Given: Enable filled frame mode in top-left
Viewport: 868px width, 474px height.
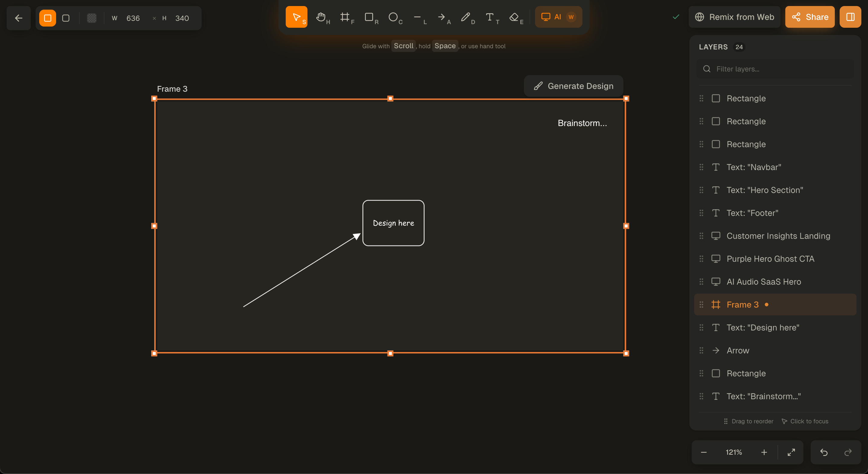Looking at the screenshot, I should [x=47, y=18].
